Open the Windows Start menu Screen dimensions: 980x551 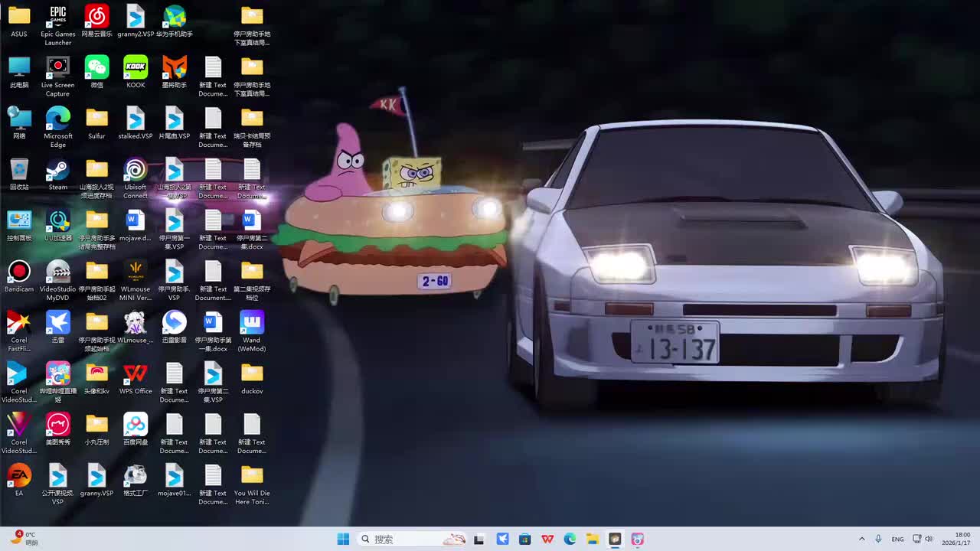coord(343,539)
